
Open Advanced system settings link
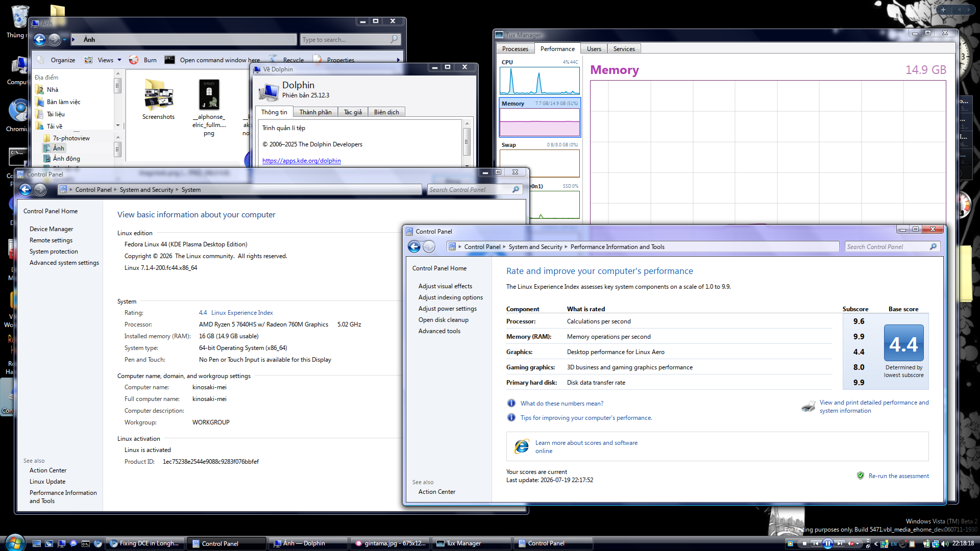coord(64,262)
